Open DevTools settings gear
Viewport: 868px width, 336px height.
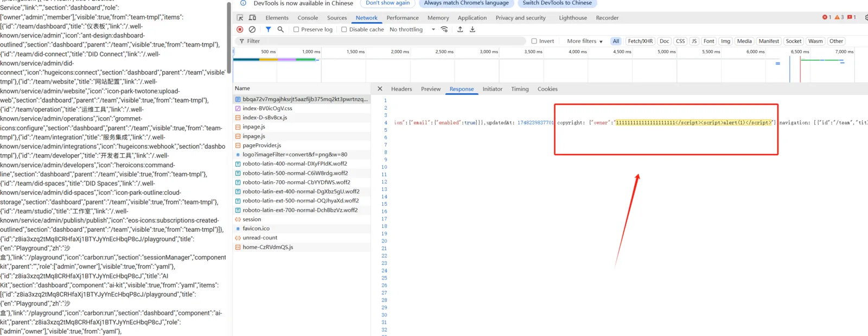click(x=866, y=17)
